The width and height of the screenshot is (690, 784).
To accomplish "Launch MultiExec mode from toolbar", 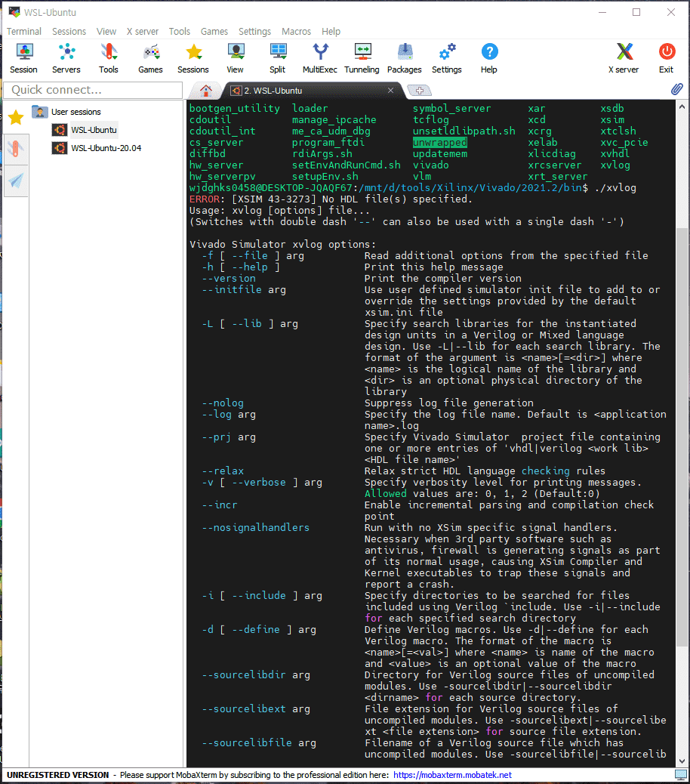I will point(320,58).
